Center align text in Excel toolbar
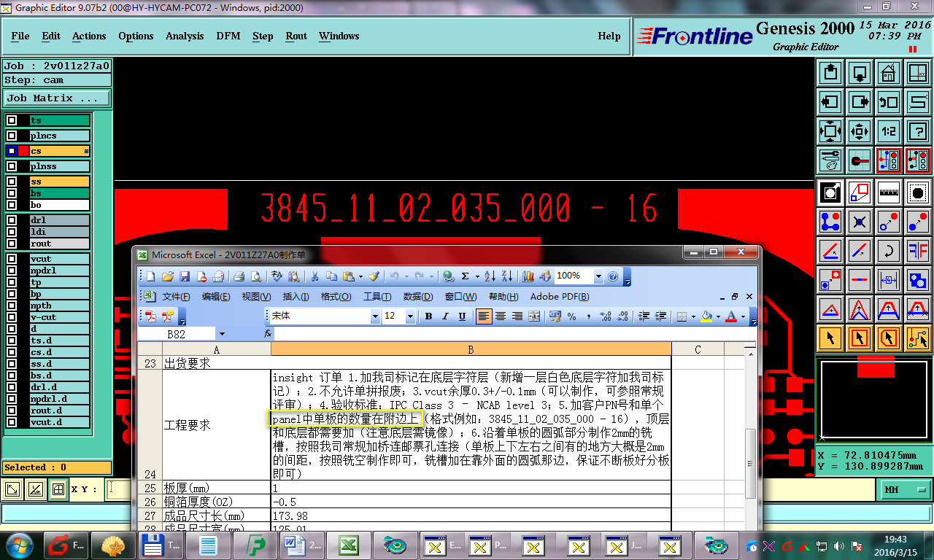 tap(501, 316)
